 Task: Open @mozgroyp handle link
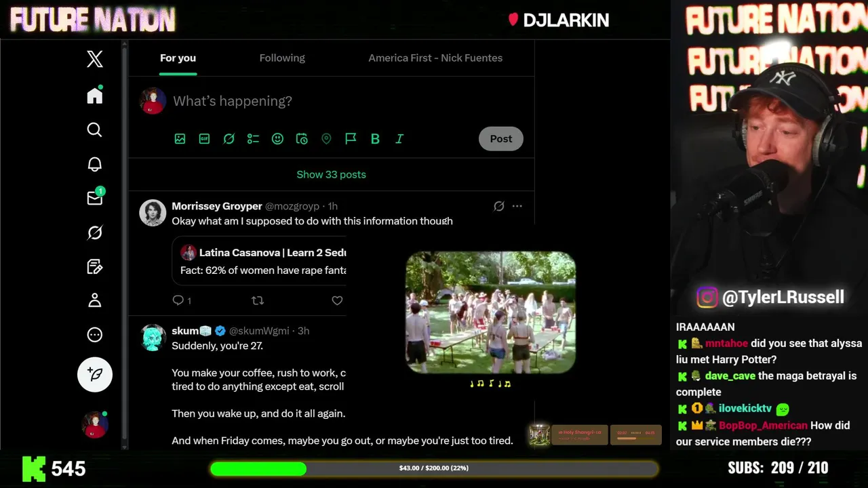(292, 206)
